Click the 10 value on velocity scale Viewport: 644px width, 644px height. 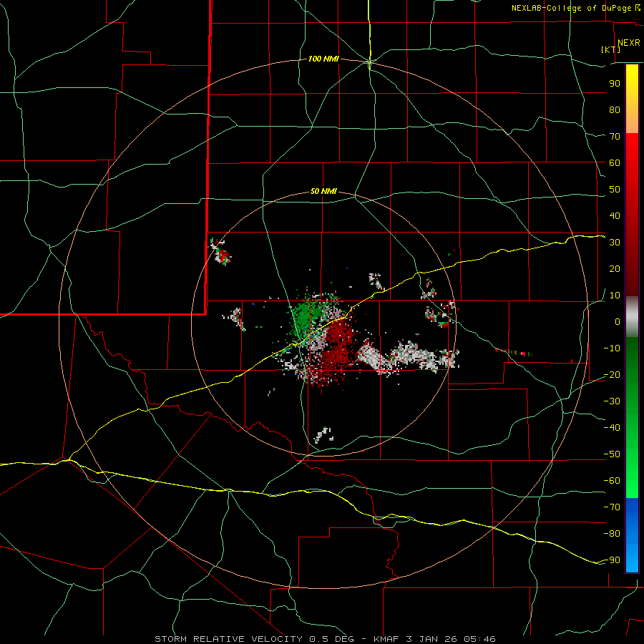click(615, 296)
